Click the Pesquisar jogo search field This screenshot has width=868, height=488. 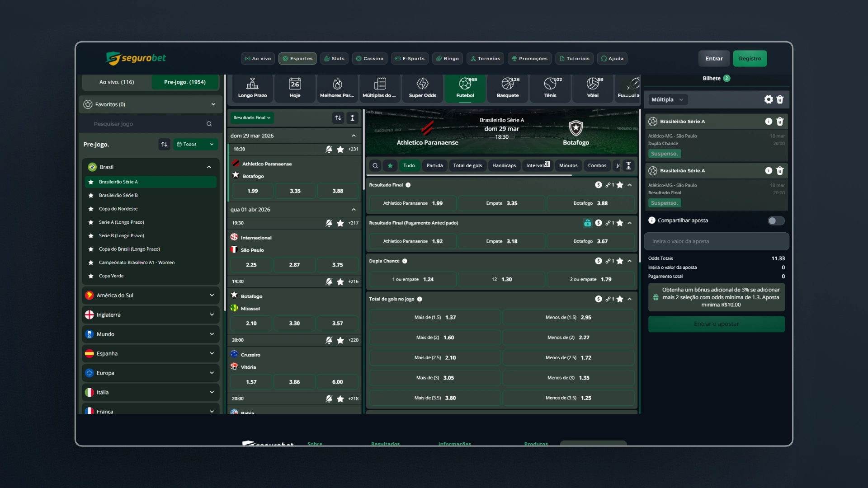pos(151,124)
